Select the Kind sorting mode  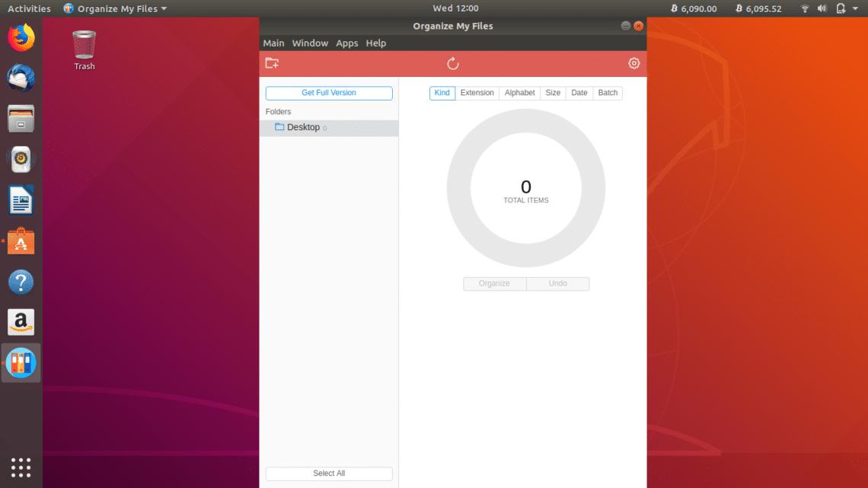click(442, 92)
